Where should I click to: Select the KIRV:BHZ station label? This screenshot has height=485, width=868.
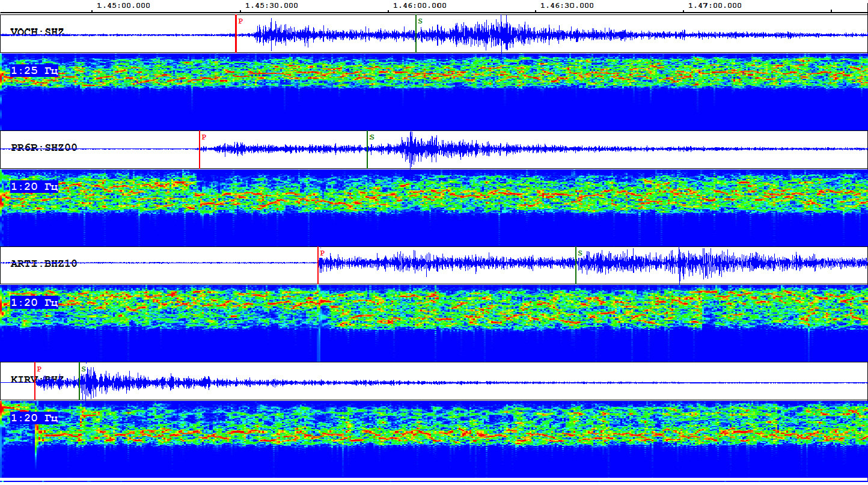37,379
